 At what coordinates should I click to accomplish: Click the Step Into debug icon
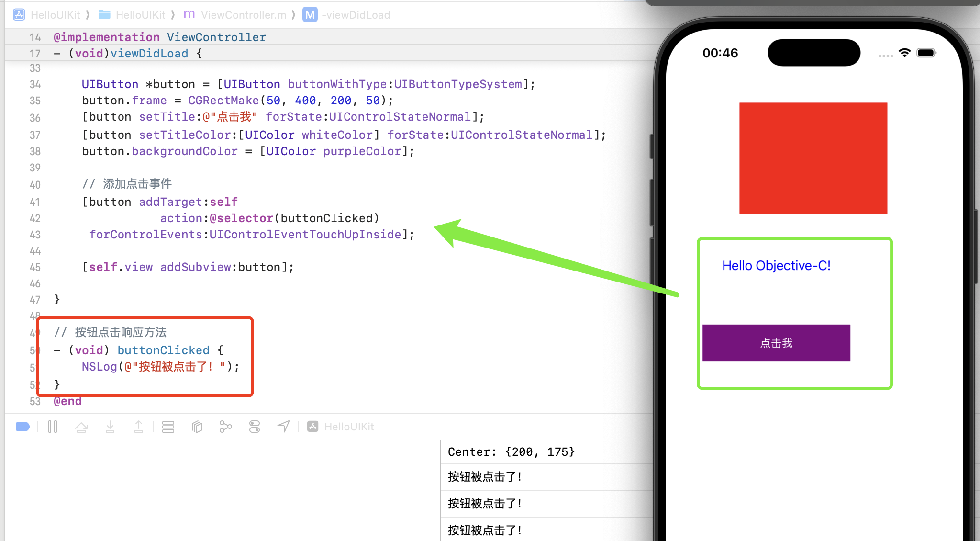point(111,427)
